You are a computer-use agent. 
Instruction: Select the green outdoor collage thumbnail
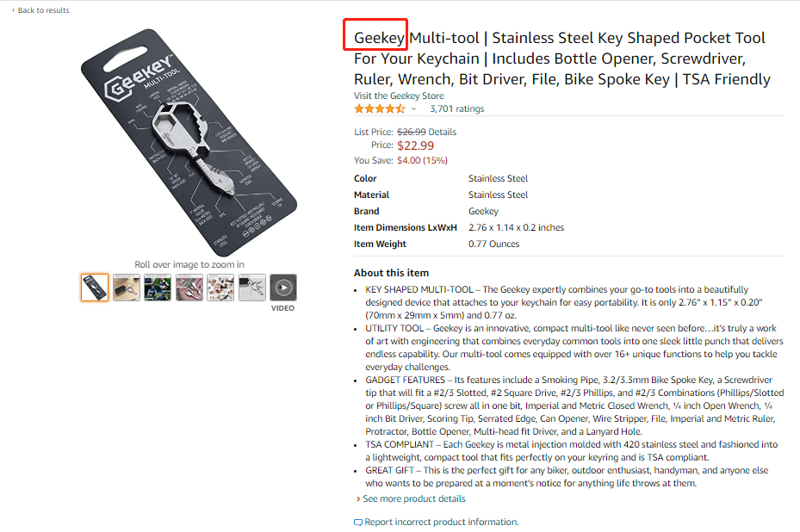click(x=158, y=288)
